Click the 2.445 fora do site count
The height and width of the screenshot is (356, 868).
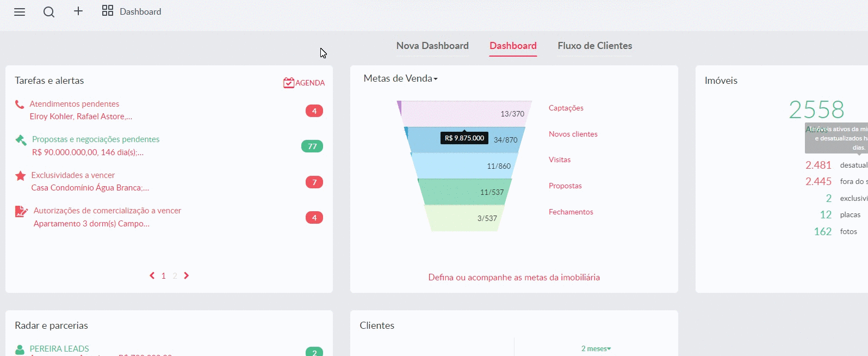(819, 181)
